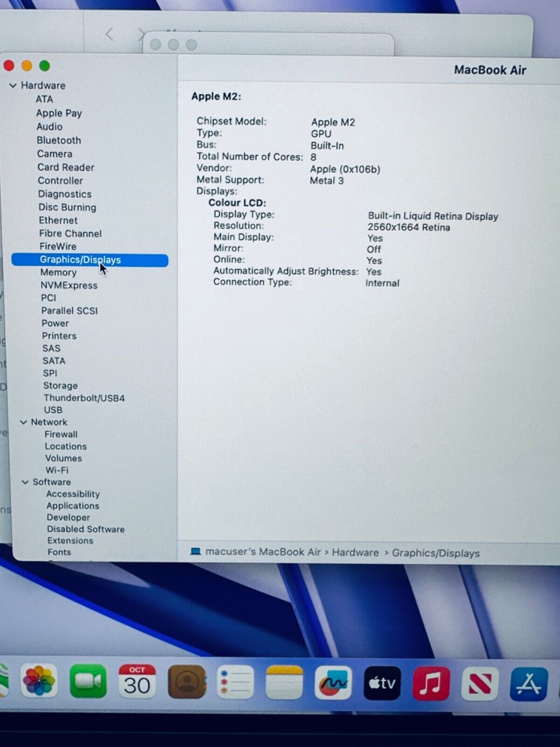Select Parallel SCSI in the sidebar
Image resolution: width=560 pixels, height=747 pixels.
(70, 310)
